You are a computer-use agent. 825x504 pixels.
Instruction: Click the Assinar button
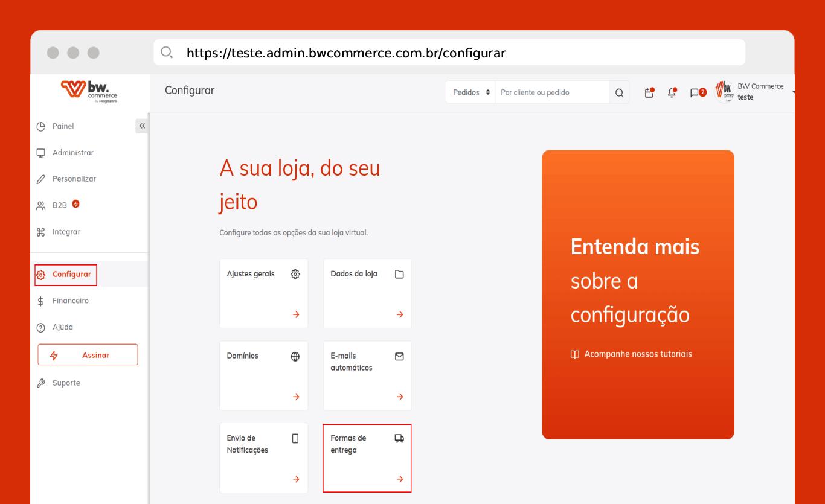click(x=88, y=355)
